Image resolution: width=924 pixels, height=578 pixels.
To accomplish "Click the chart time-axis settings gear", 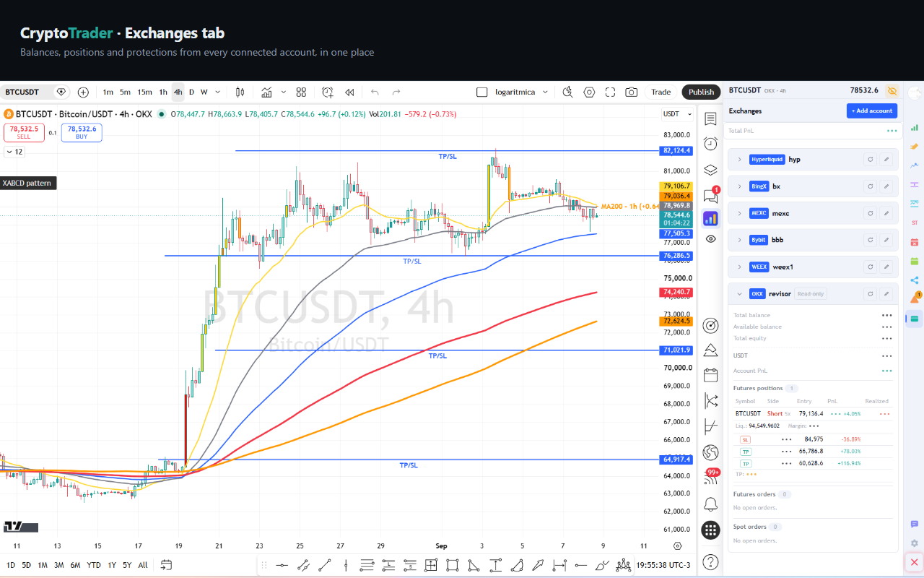I will pyautogui.click(x=678, y=546).
